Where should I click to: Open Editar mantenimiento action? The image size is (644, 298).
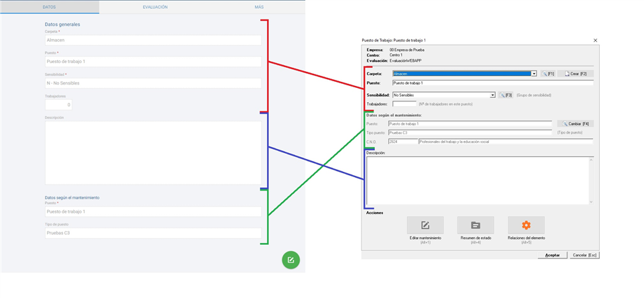pos(425,226)
